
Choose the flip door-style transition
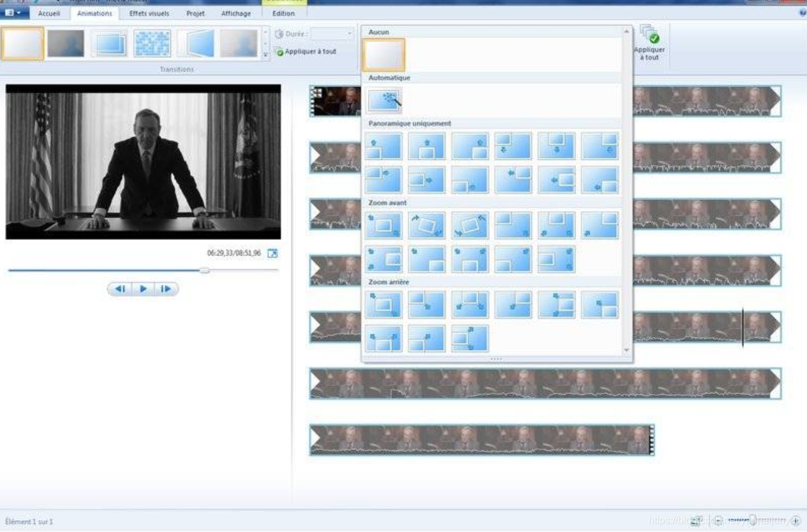(196, 43)
